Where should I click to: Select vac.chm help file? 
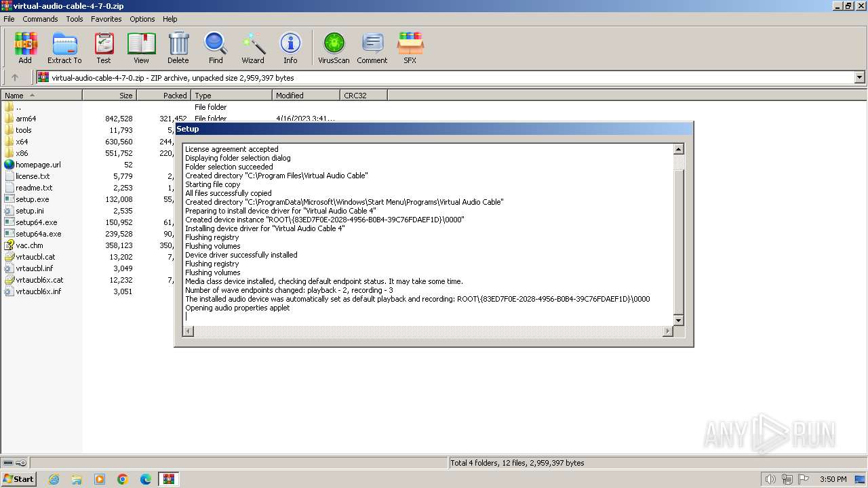point(29,245)
